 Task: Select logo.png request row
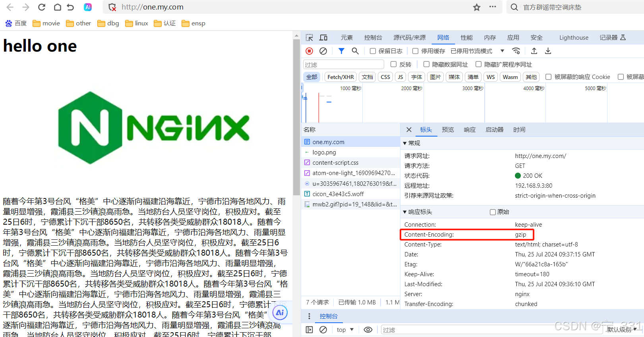[x=350, y=152]
